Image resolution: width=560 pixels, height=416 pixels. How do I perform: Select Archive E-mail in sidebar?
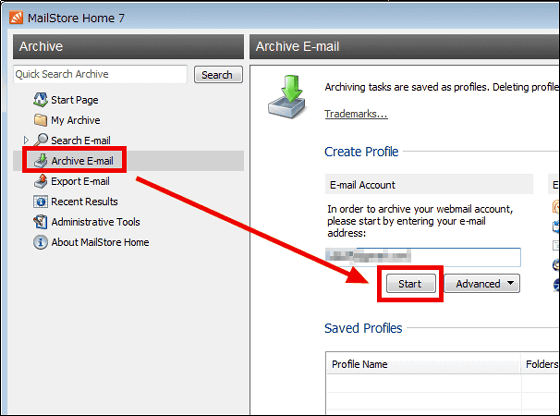tap(82, 161)
